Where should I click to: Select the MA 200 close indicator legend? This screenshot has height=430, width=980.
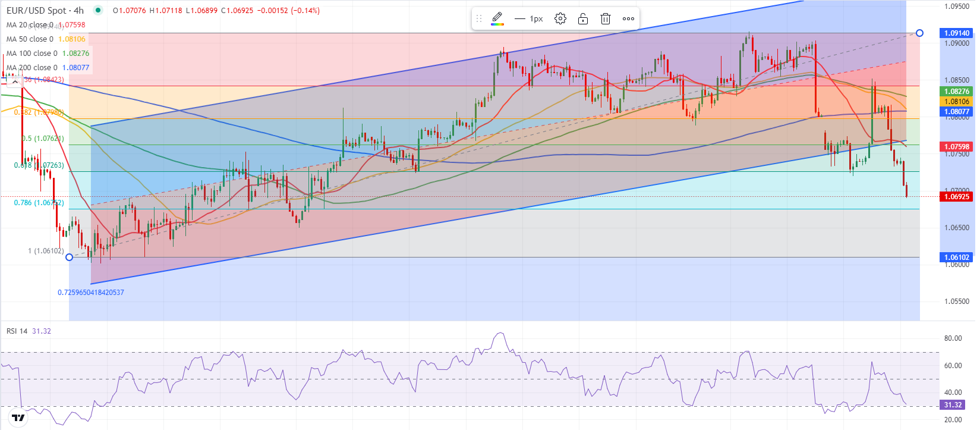[x=48, y=68]
